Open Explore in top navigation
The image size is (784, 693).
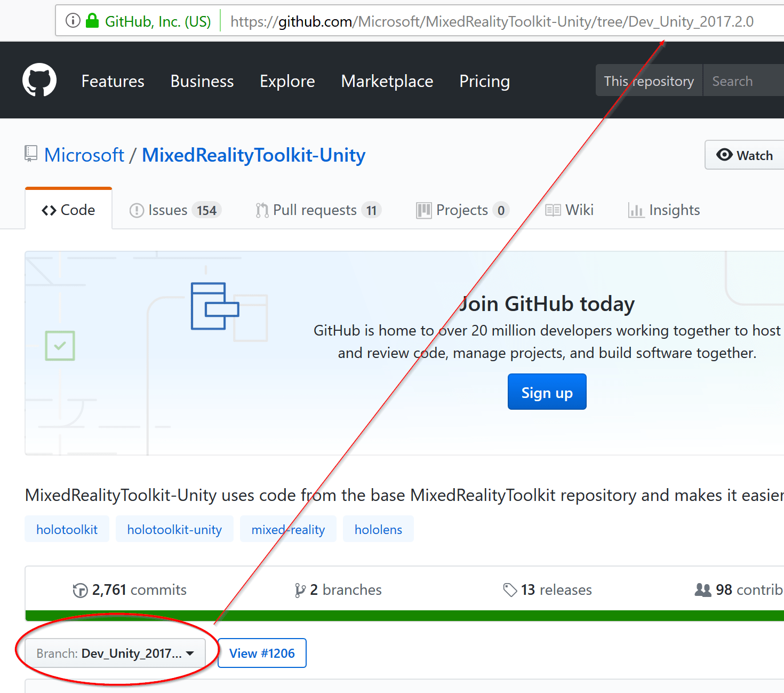click(287, 81)
